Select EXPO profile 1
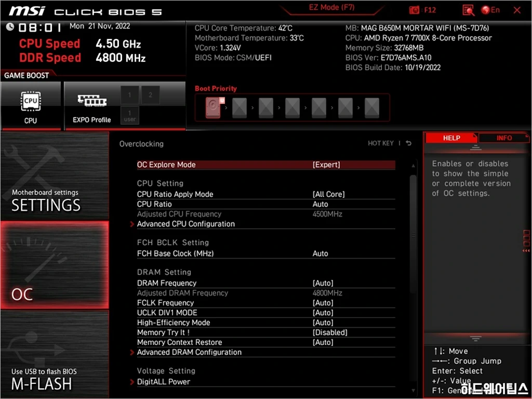The height and width of the screenshot is (399, 532). tap(129, 95)
